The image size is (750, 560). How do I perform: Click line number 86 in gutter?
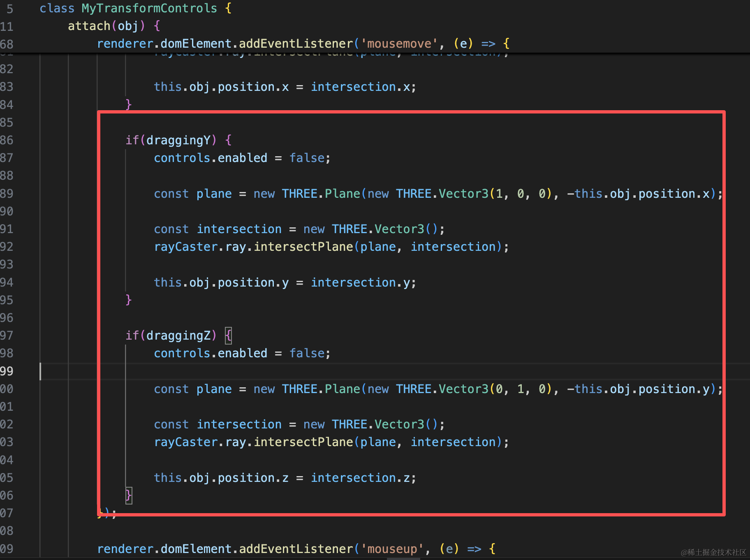[x=7, y=140]
